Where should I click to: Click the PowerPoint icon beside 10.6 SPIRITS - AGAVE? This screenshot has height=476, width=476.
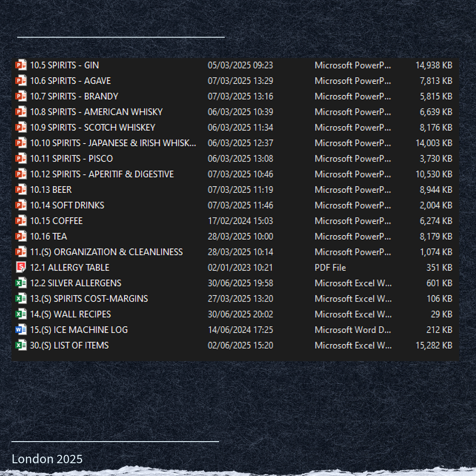[21, 81]
